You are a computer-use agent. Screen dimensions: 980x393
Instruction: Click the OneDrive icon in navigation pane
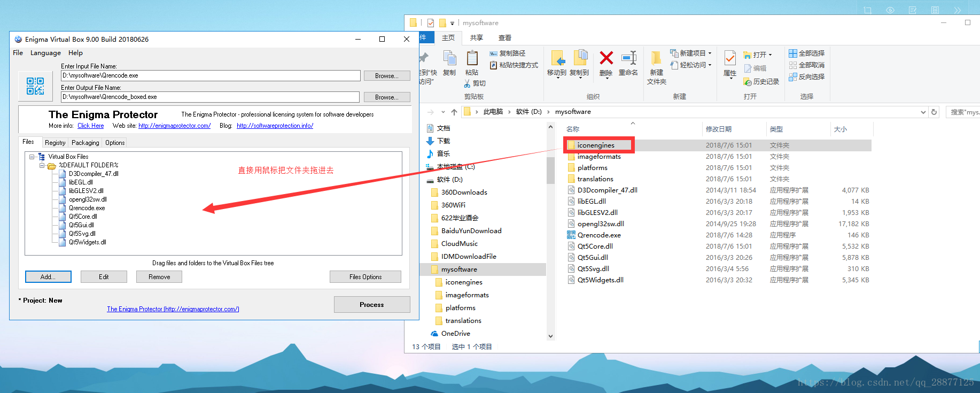pos(434,334)
